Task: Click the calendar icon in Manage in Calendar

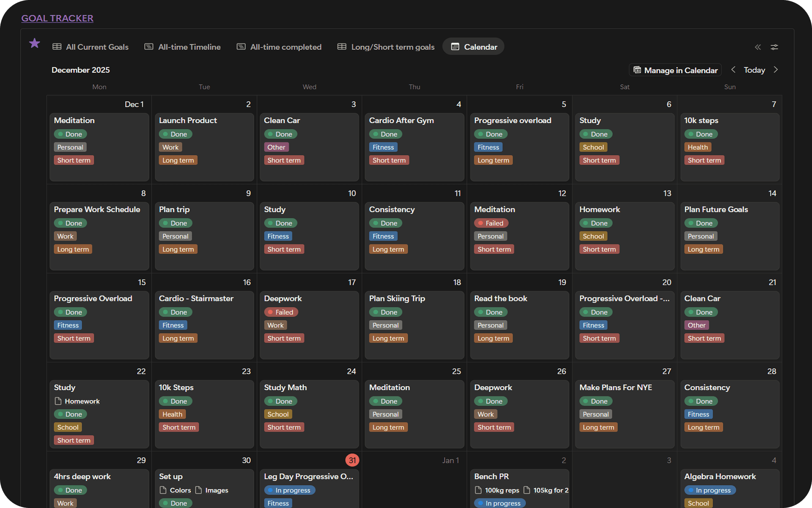Action: pos(637,70)
